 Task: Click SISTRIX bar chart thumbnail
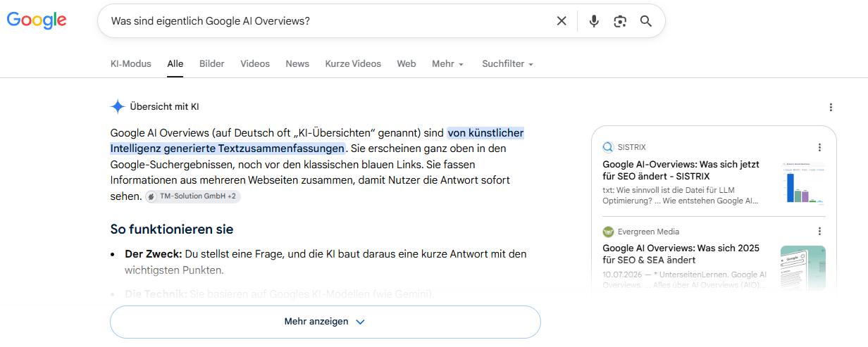click(x=803, y=182)
